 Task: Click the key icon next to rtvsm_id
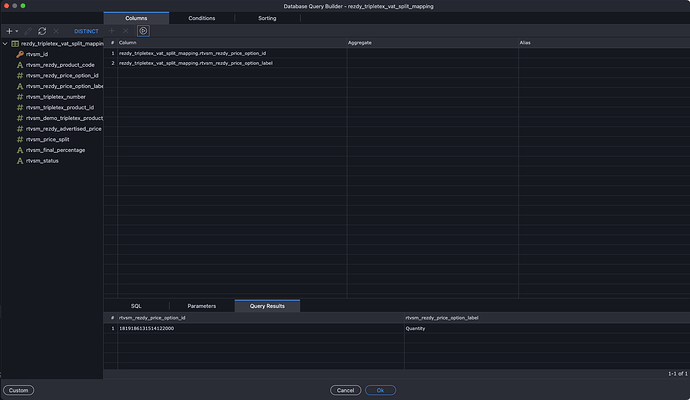(20, 54)
